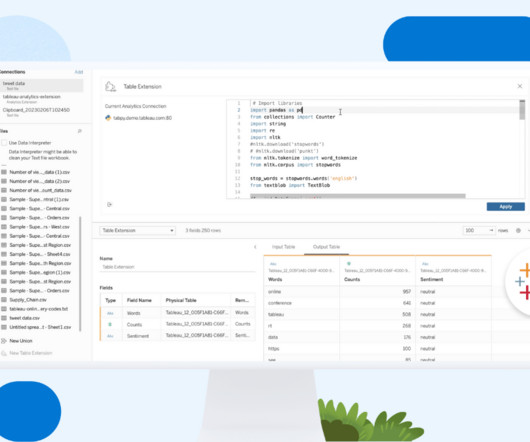530x442 pixels.
Task: Click the Table Extension cloud icon
Action: [110, 87]
